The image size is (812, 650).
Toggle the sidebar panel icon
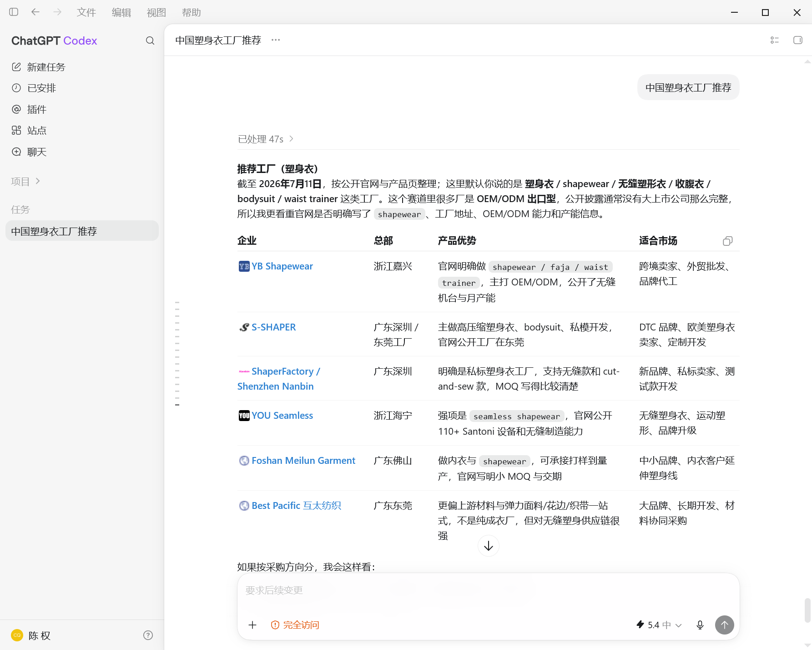14,12
